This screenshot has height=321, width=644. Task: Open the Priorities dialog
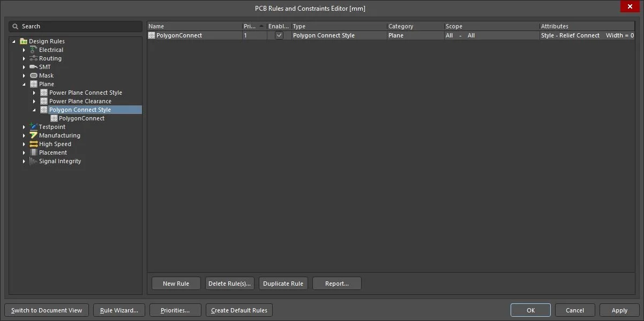coord(175,310)
